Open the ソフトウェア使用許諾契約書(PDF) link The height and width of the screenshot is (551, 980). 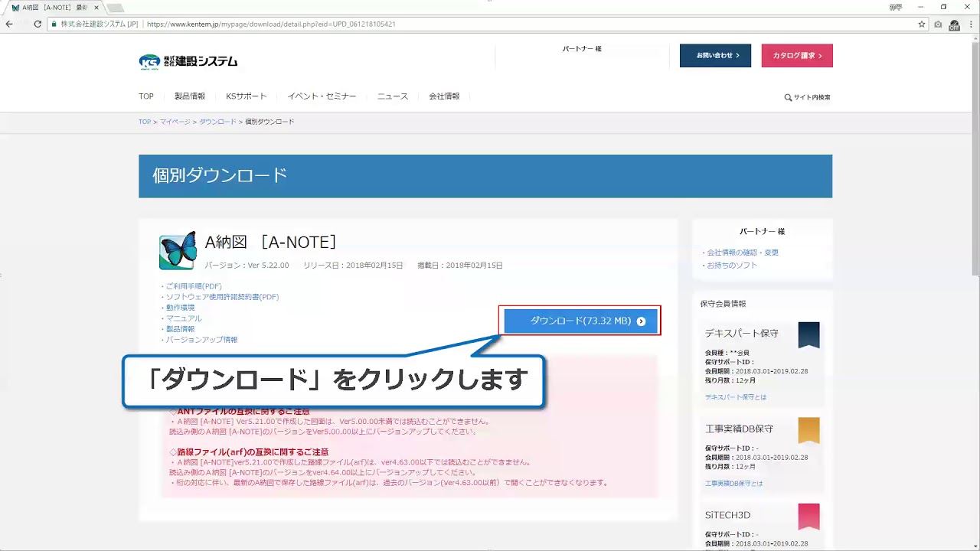pyautogui.click(x=222, y=297)
